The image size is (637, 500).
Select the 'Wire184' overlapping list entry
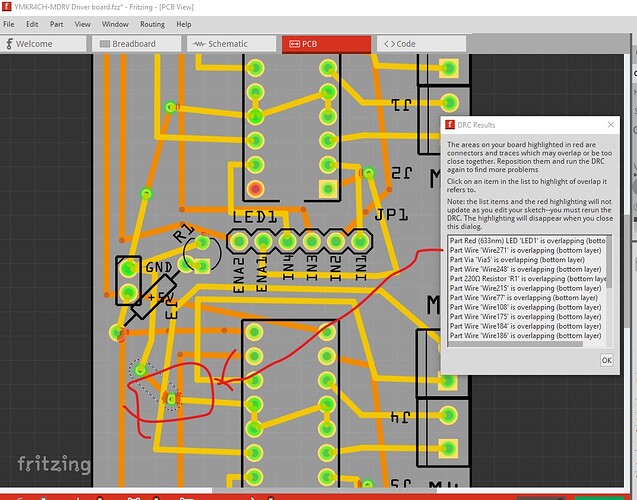(527, 326)
